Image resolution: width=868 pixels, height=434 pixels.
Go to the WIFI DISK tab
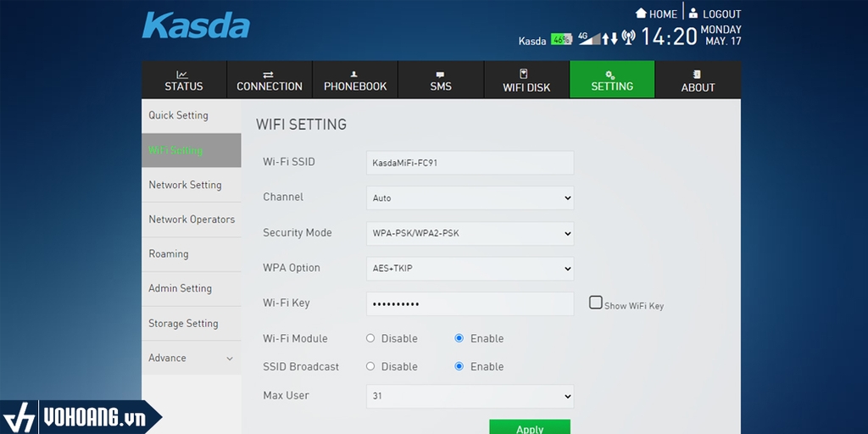coord(526,80)
